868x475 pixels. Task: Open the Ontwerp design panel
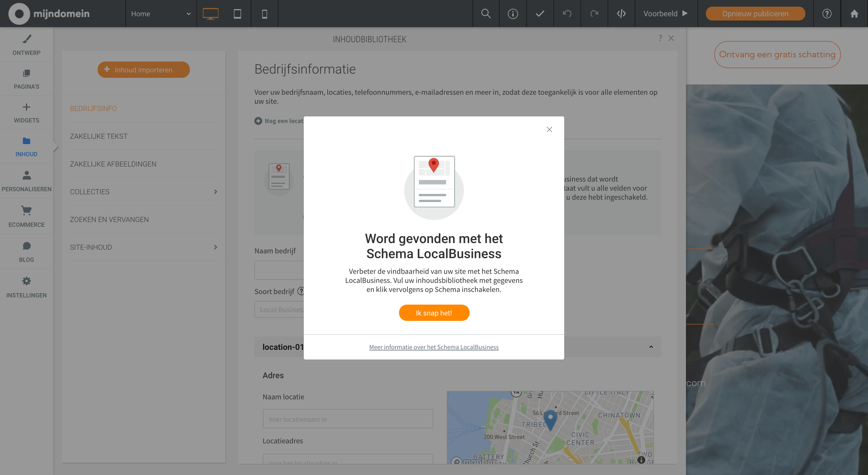26,45
